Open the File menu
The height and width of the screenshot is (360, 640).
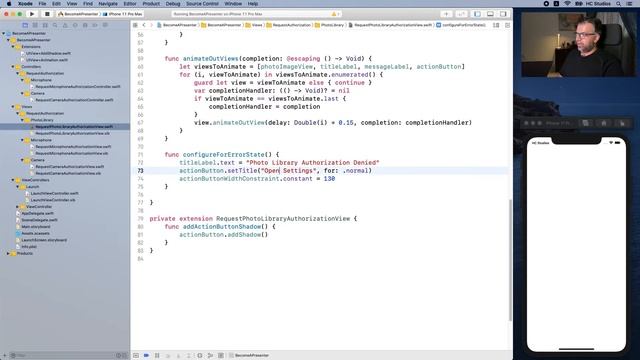[x=42, y=4]
